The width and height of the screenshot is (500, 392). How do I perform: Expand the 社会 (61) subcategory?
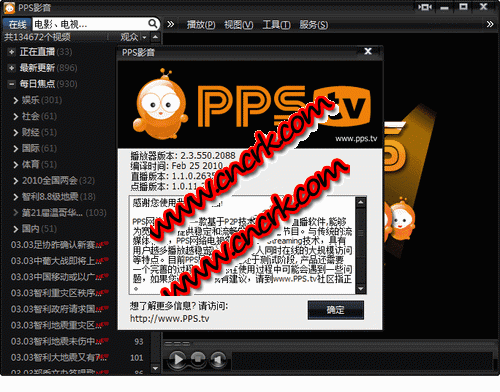[15, 116]
